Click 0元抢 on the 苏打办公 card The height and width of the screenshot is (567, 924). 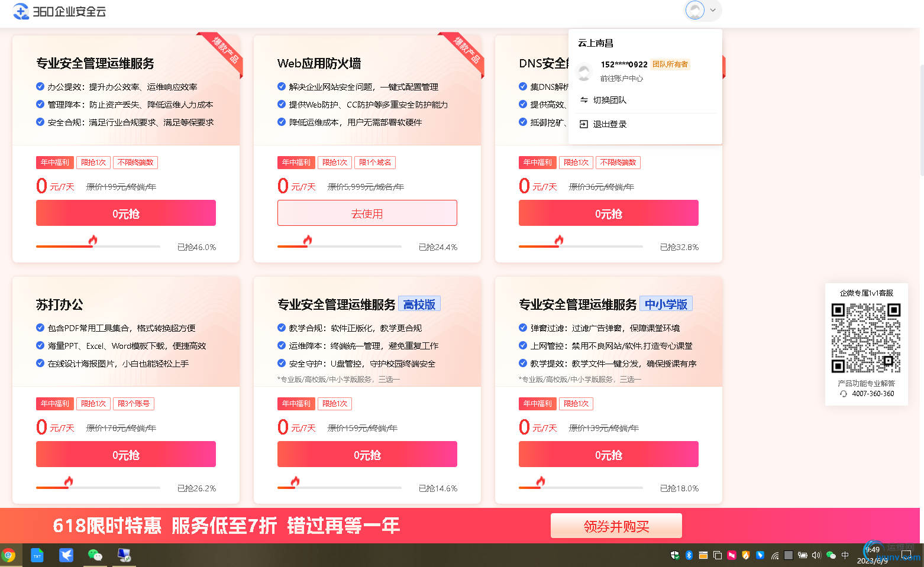[126, 454]
